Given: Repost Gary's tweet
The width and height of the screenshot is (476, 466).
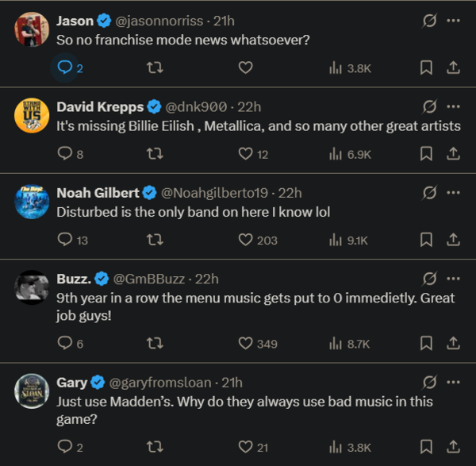Looking at the screenshot, I should click(x=155, y=447).
